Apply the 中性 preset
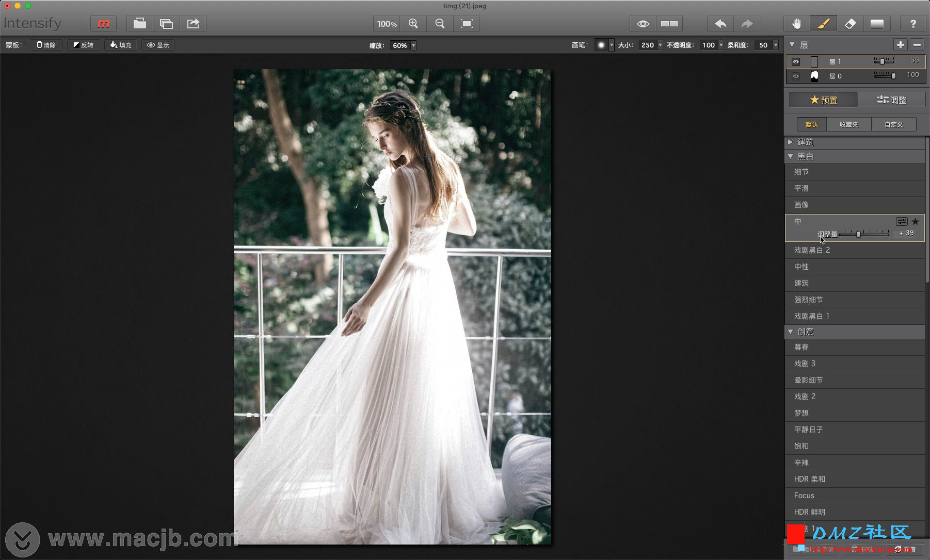 coord(855,267)
